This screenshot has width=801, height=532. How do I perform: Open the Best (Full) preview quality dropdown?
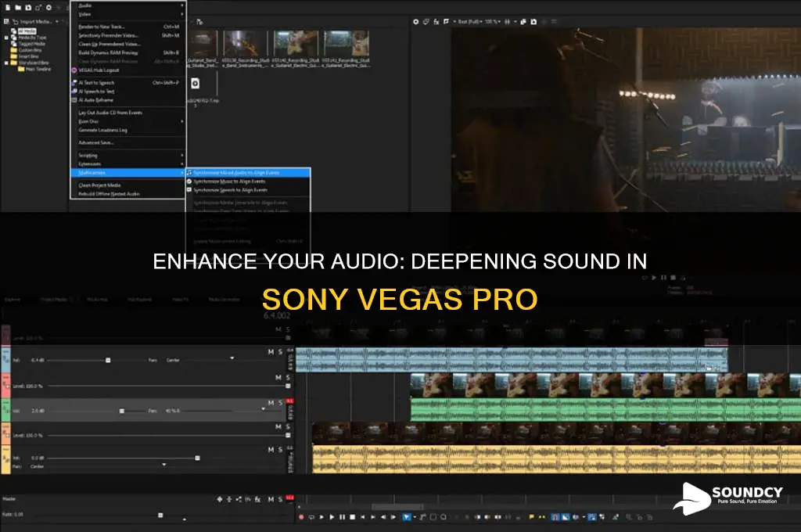(469, 22)
